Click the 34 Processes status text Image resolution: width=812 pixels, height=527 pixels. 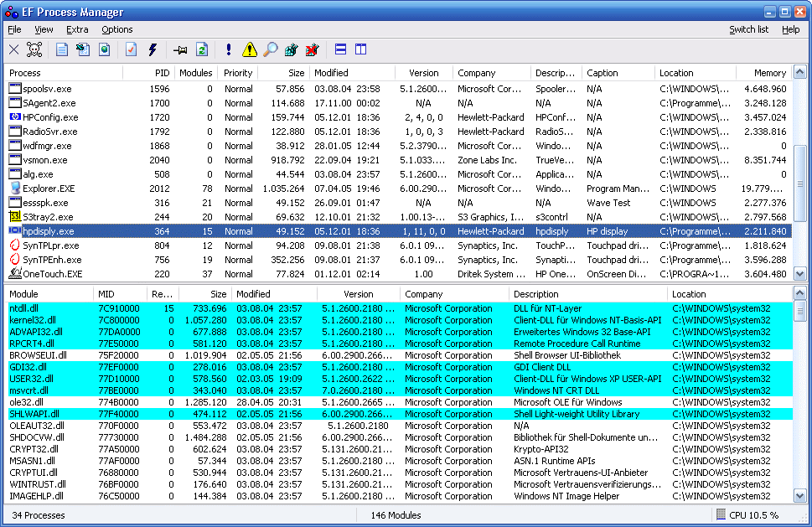(x=39, y=515)
